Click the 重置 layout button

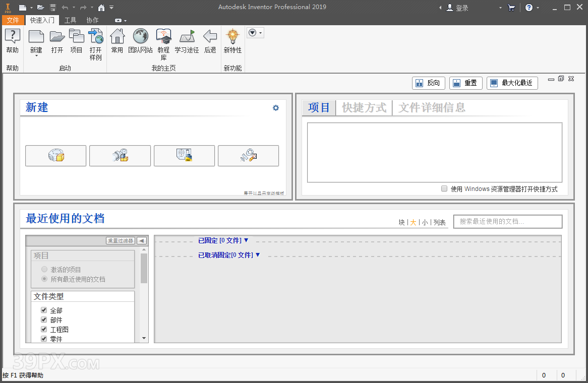[x=466, y=83]
